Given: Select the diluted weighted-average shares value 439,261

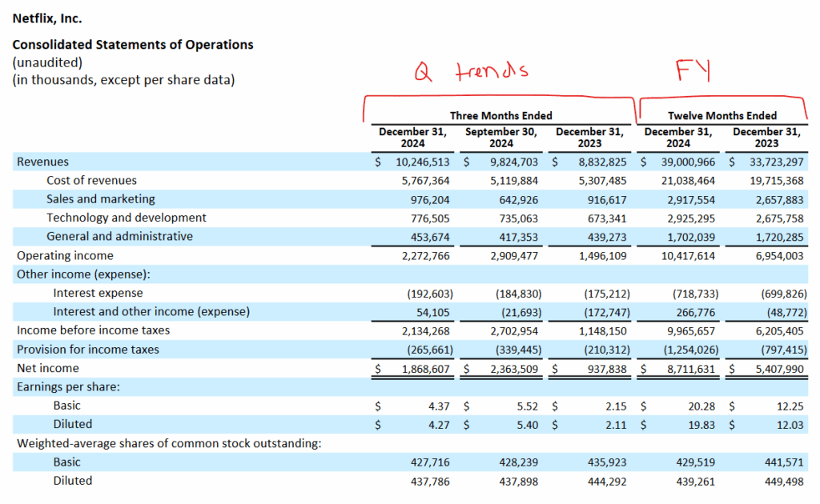Looking at the screenshot, I should point(696,482).
